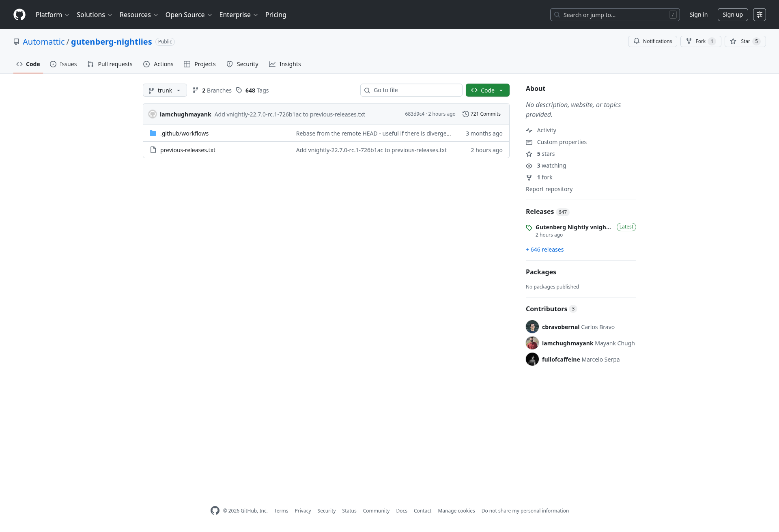Image resolution: width=779 pixels, height=532 pixels.
Task: Switch to the Projects tab
Action: pos(200,64)
